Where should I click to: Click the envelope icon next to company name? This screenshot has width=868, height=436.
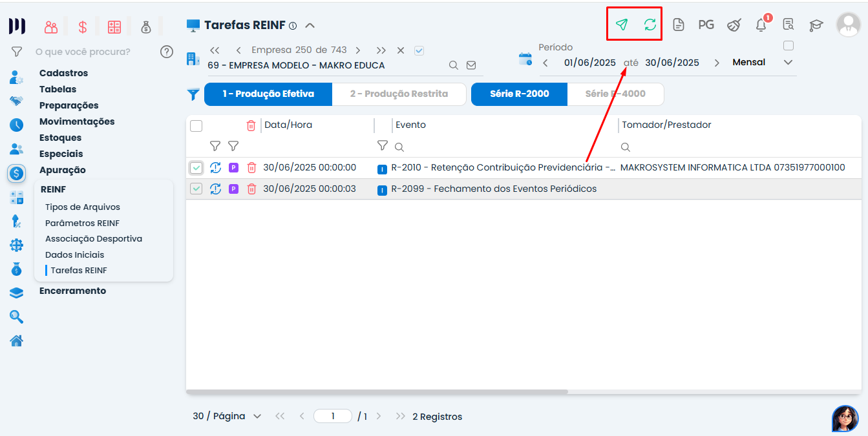pos(471,65)
